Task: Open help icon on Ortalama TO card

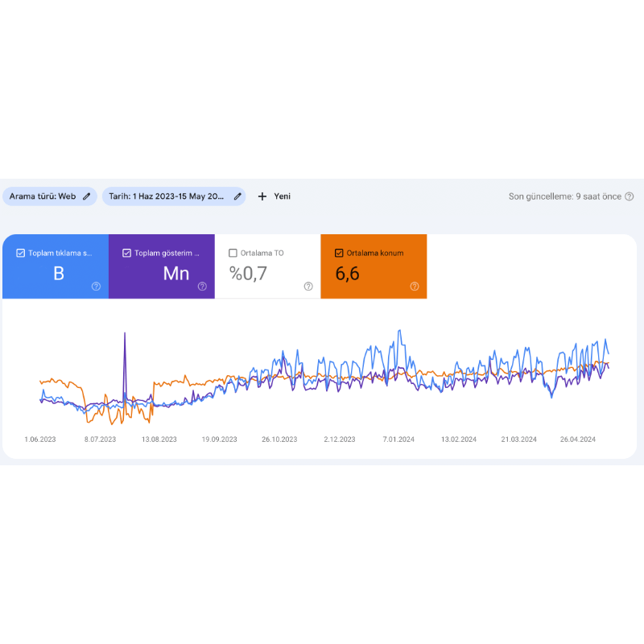Action: [308, 287]
